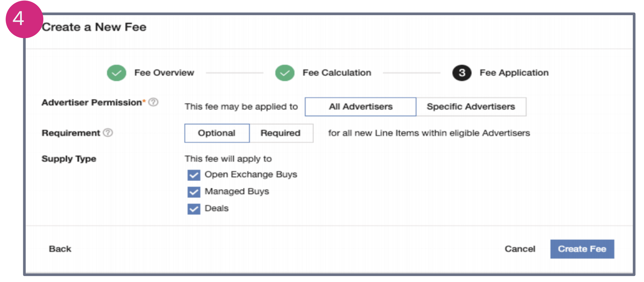Click the Fee Calculation green checkmark icon
This screenshot has width=644, height=282.
pyautogui.click(x=285, y=73)
